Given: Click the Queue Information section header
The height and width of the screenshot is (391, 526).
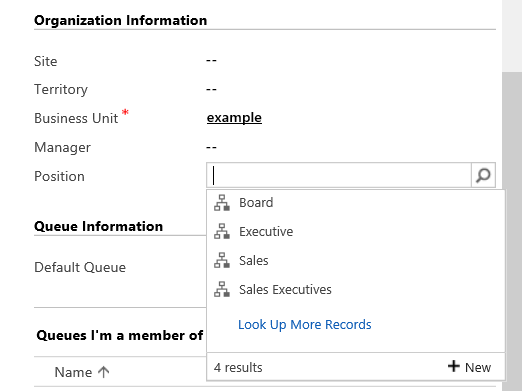Looking at the screenshot, I should point(99,226).
